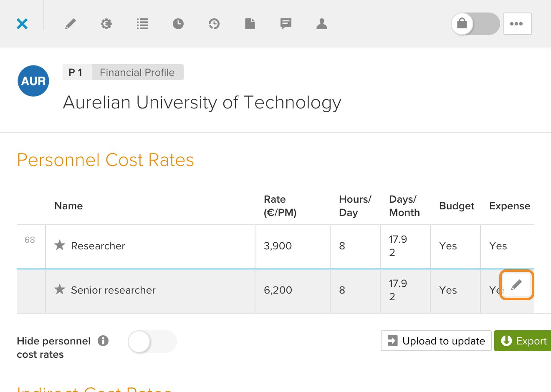
Task: Open the clock time icon
Action: pyautogui.click(x=178, y=24)
